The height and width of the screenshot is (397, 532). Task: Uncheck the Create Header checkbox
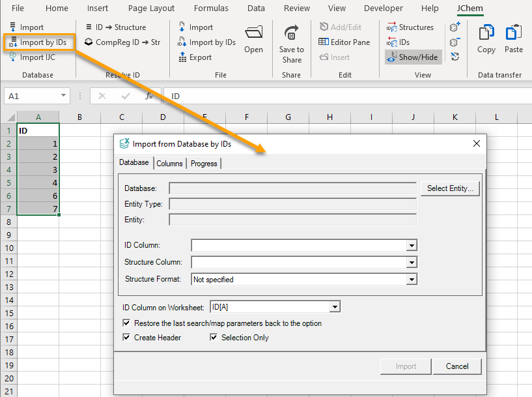pyautogui.click(x=126, y=338)
